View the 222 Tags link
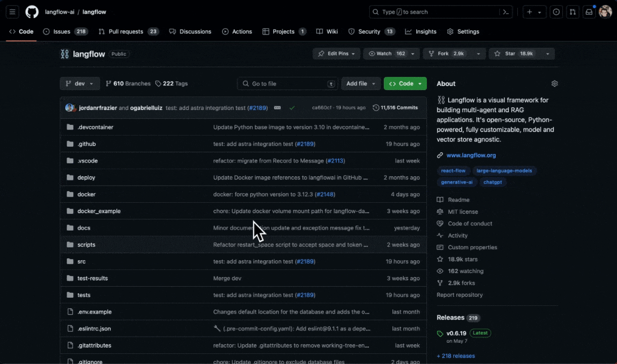Viewport: 617px width, 364px height. coord(171,83)
